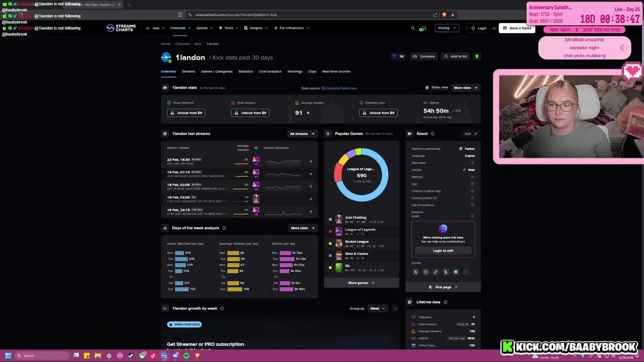This screenshot has height=362, width=644.
Task: Switch to the Chat analytics tab
Action: tap(270, 71)
